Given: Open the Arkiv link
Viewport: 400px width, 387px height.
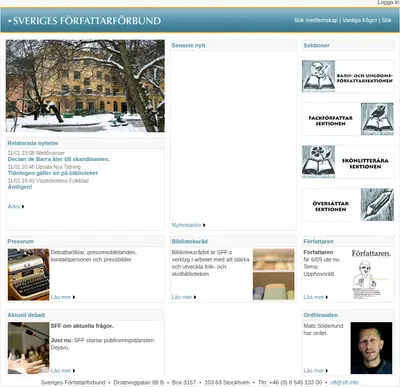Looking at the screenshot, I should tap(14, 206).
